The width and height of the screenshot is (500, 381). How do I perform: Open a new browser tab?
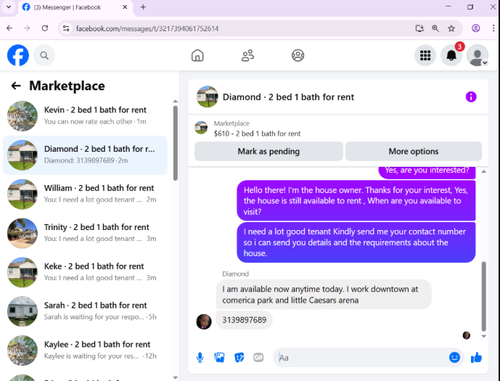pos(143,7)
